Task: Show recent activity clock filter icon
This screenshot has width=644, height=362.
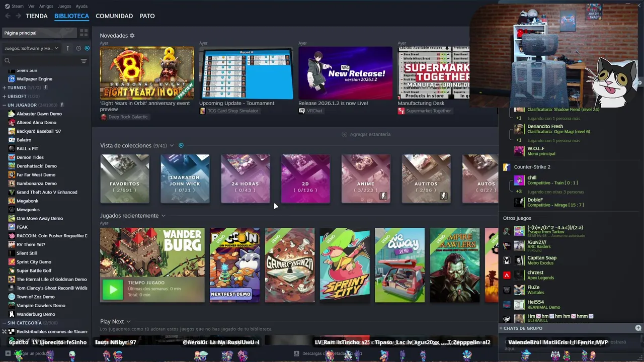Action: tap(78, 48)
